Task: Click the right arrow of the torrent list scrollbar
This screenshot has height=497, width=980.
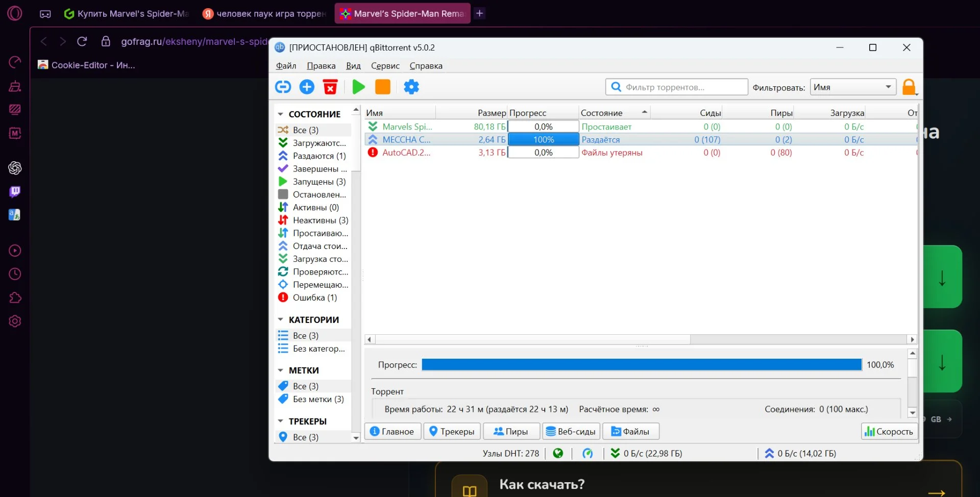Action: [x=912, y=339]
